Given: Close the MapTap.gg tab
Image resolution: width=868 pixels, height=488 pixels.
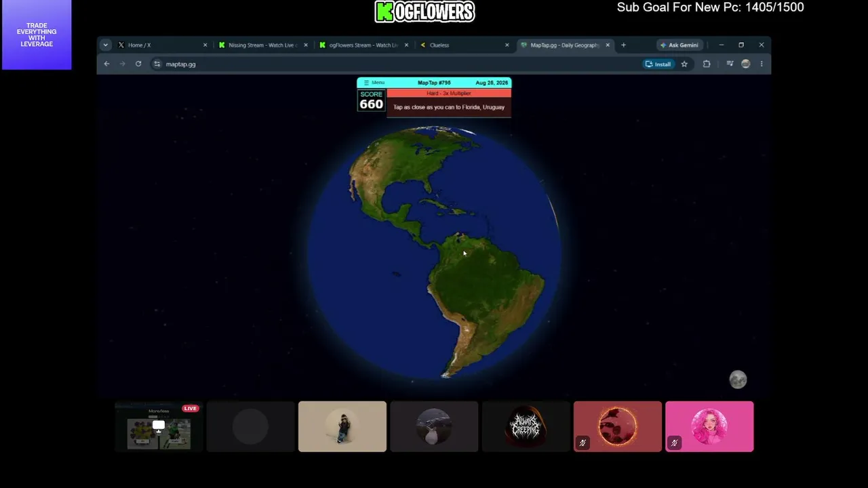Looking at the screenshot, I should [608, 45].
